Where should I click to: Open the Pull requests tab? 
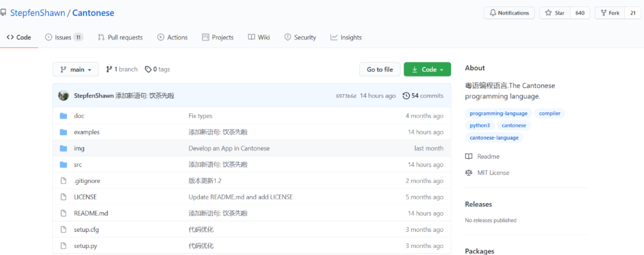[x=120, y=38]
